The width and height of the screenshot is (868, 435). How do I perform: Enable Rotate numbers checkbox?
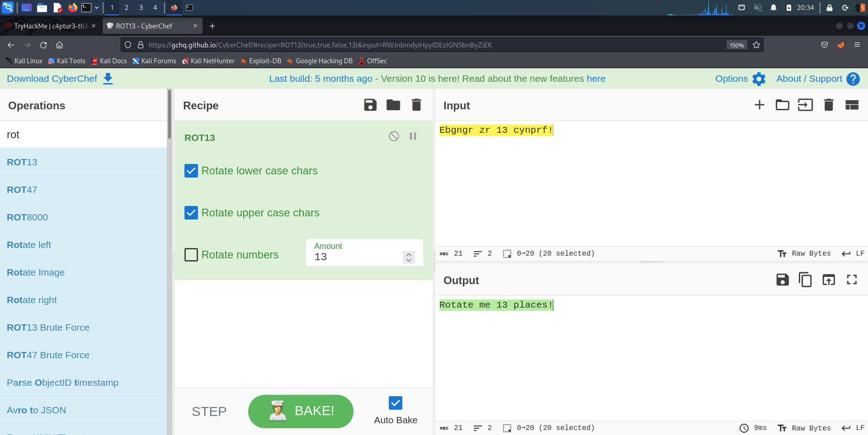coord(191,255)
